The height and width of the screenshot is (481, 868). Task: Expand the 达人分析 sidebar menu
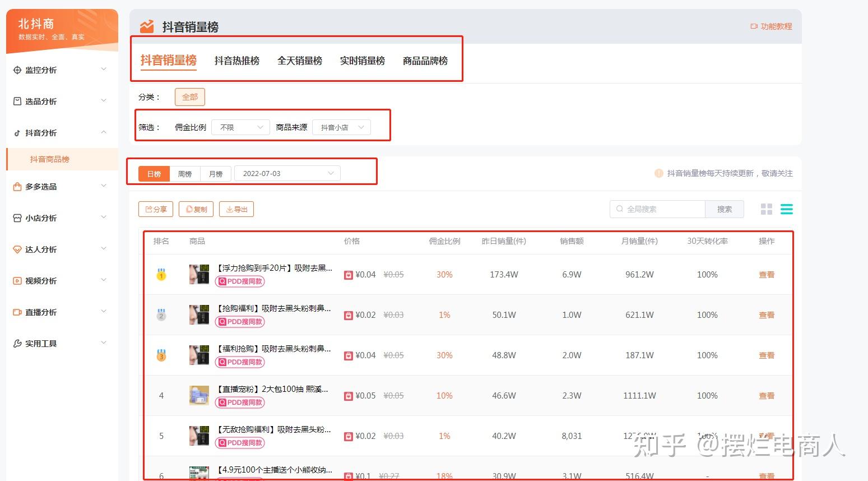(103, 249)
